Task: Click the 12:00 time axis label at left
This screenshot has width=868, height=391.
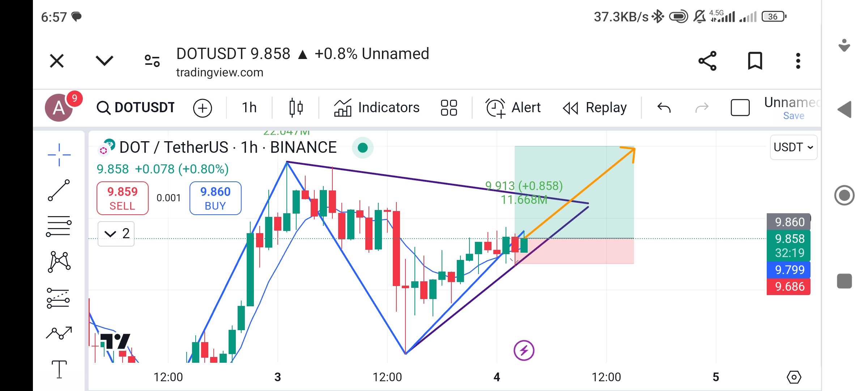Action: 168,377
